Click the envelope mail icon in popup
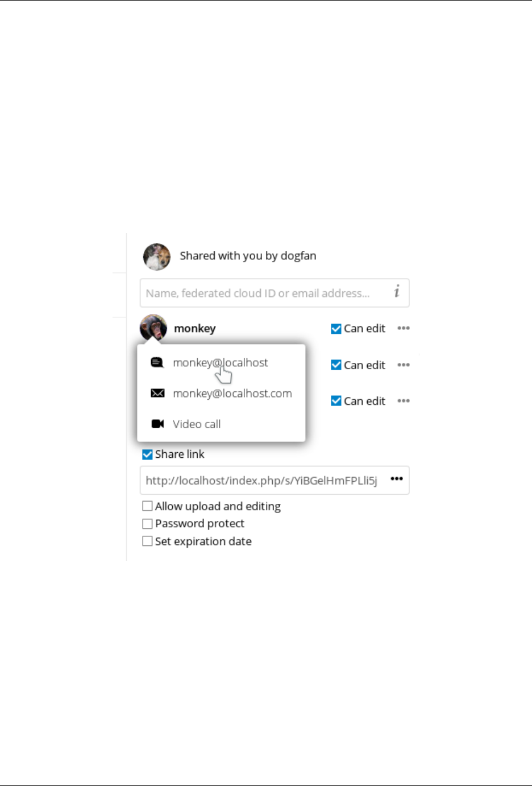532x786 pixels. (157, 393)
